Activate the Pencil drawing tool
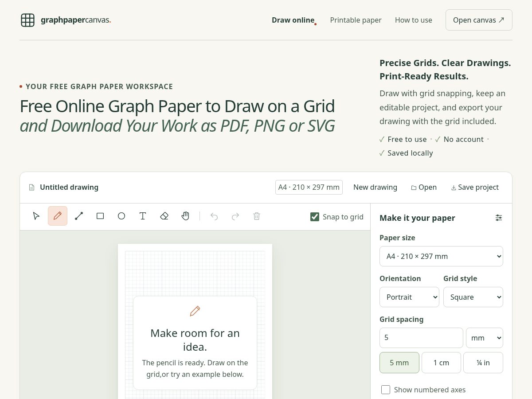 pos(58,216)
